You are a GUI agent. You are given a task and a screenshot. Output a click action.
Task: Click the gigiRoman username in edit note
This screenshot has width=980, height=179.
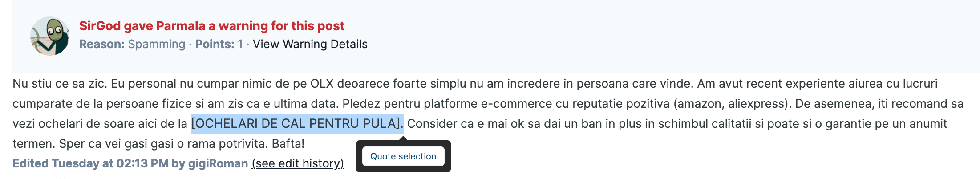(218, 163)
